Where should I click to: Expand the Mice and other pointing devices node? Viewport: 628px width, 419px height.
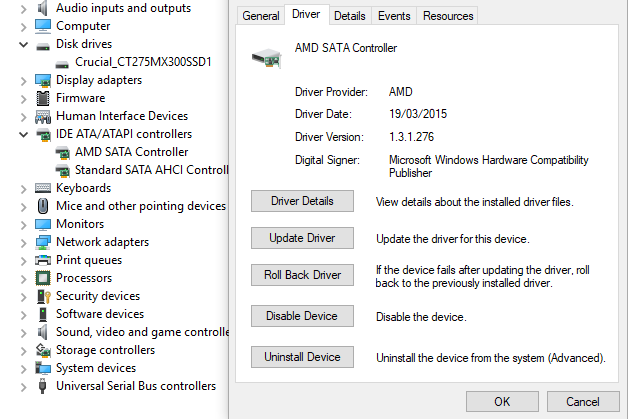24,207
